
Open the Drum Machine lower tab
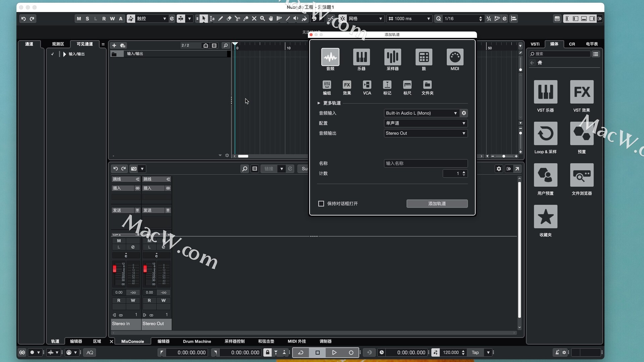click(x=197, y=341)
